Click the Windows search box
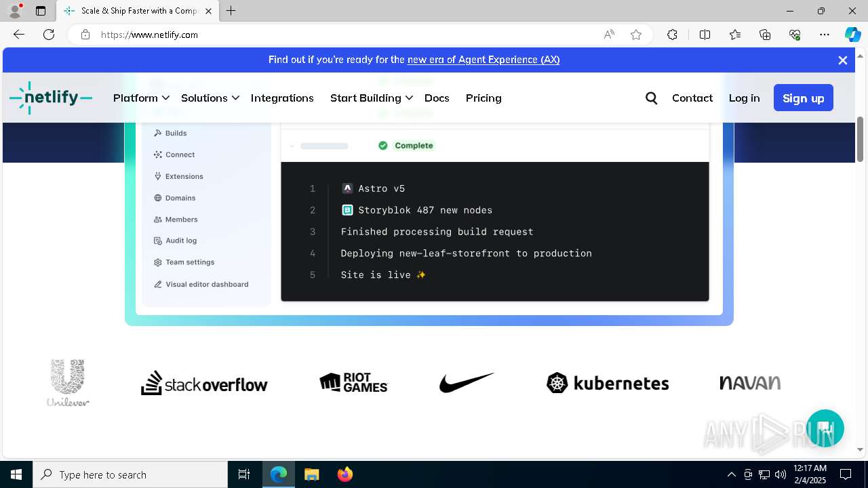 (x=130, y=474)
